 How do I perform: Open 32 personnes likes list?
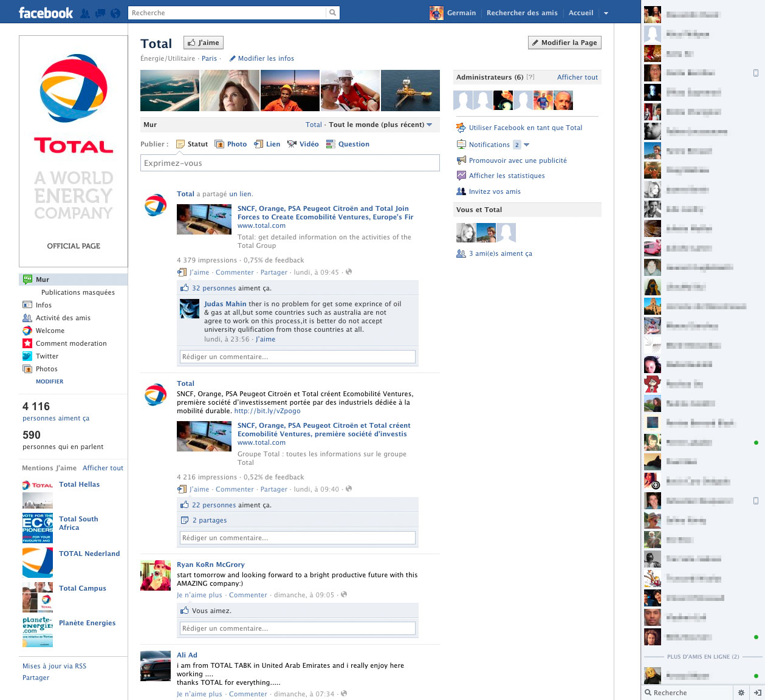pos(214,288)
